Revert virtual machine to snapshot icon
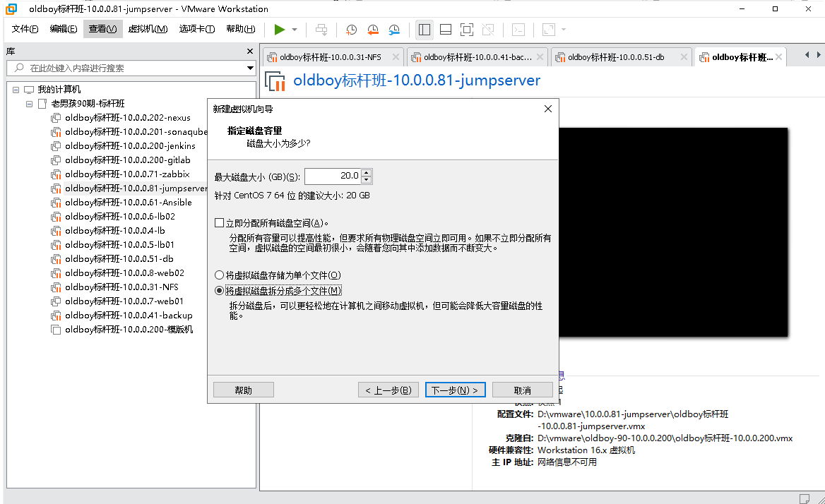825x504 pixels. [x=372, y=30]
